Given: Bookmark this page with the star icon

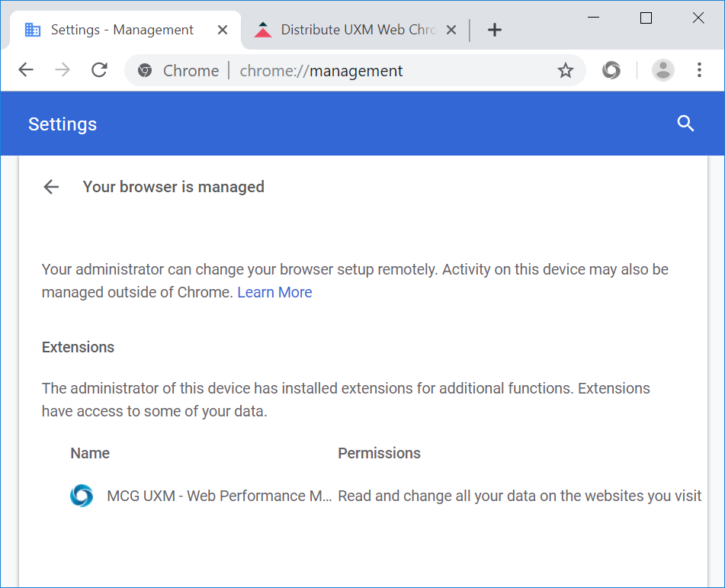Looking at the screenshot, I should [x=565, y=71].
